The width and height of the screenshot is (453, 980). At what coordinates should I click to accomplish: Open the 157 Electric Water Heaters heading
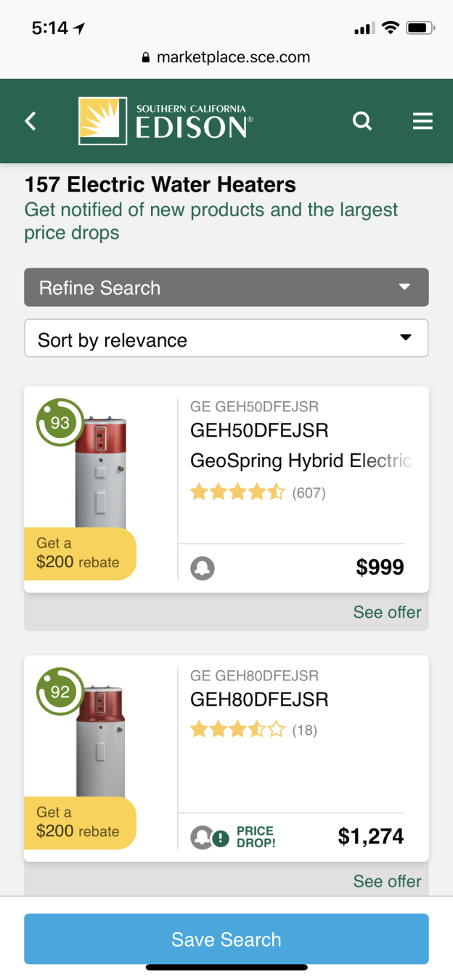point(160,185)
